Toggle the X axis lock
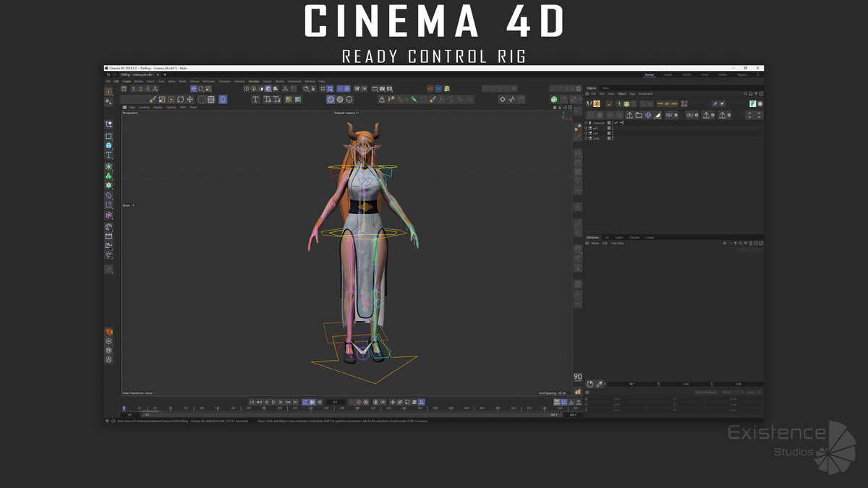The height and width of the screenshot is (488, 868). [134, 89]
